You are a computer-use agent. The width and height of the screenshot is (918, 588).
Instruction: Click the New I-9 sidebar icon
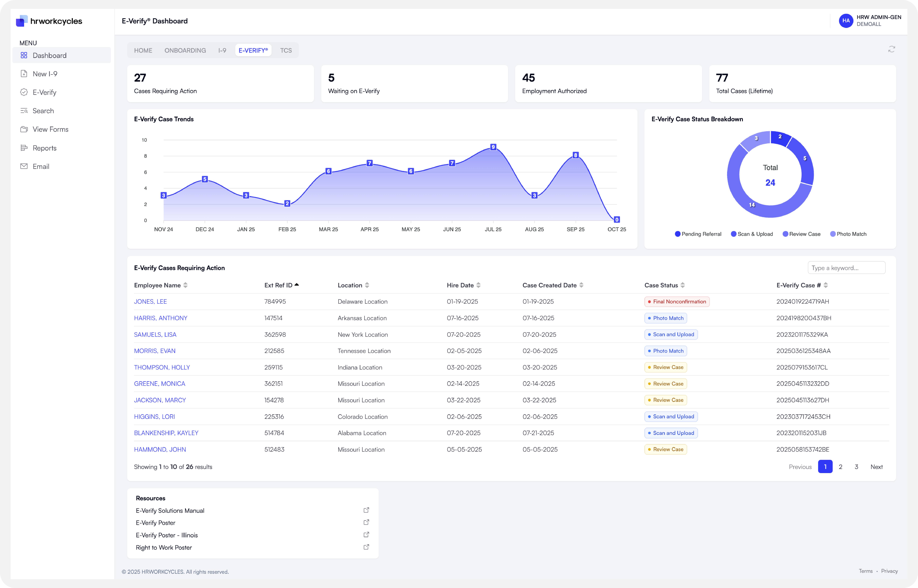click(x=24, y=74)
